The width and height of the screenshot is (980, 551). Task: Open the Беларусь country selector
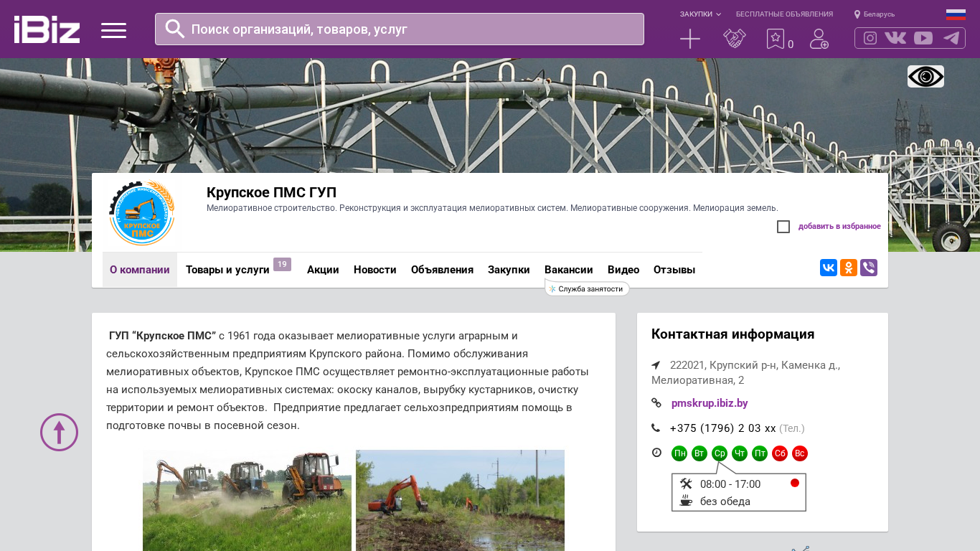pyautogui.click(x=875, y=14)
